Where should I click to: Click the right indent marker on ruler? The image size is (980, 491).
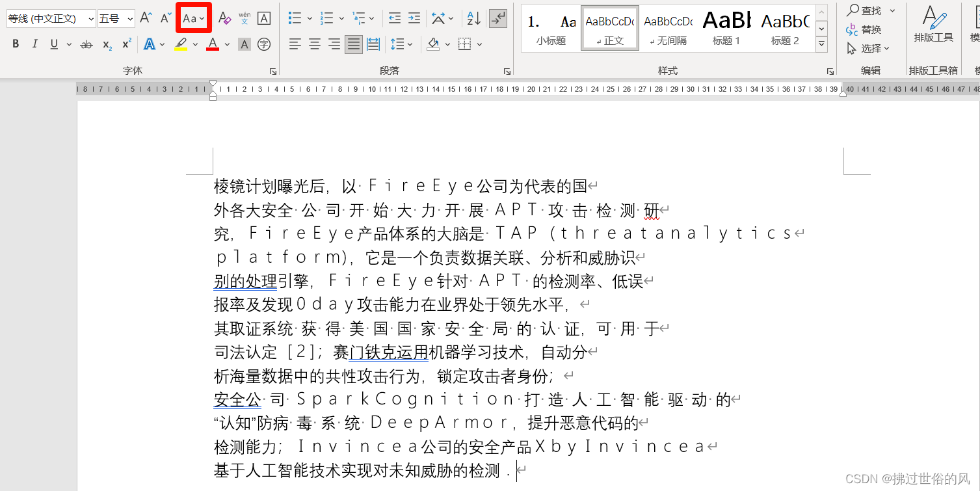click(x=843, y=93)
